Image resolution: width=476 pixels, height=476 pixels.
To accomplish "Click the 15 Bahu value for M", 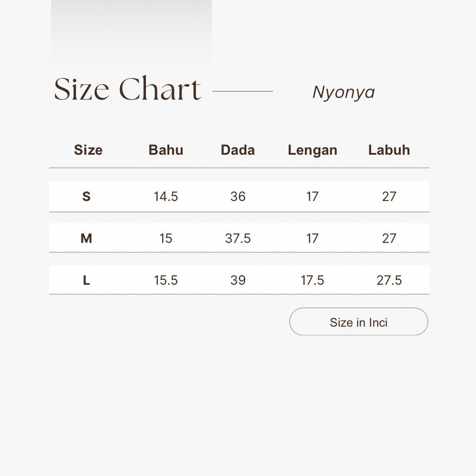I will [166, 238].
